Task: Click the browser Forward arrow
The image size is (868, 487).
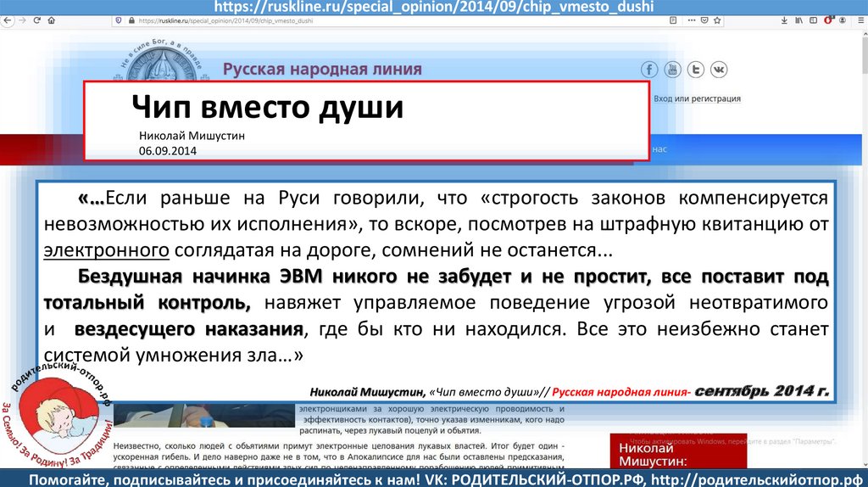Action: tap(22, 20)
